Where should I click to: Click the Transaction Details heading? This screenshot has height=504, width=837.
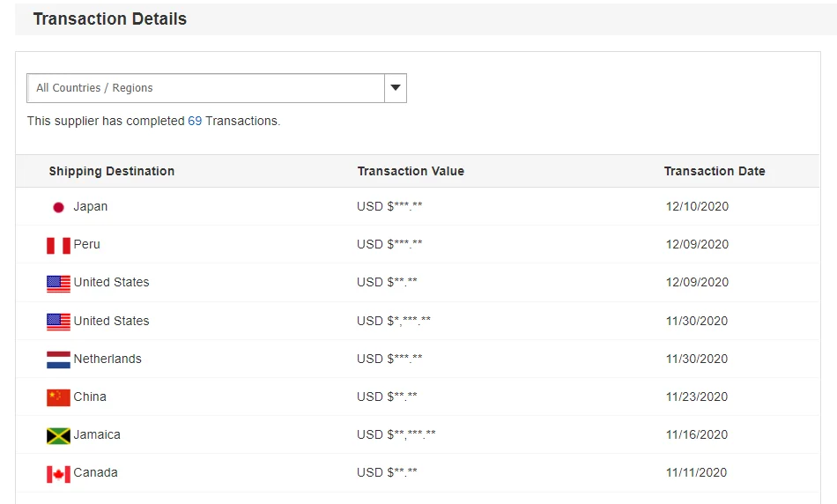coord(110,19)
